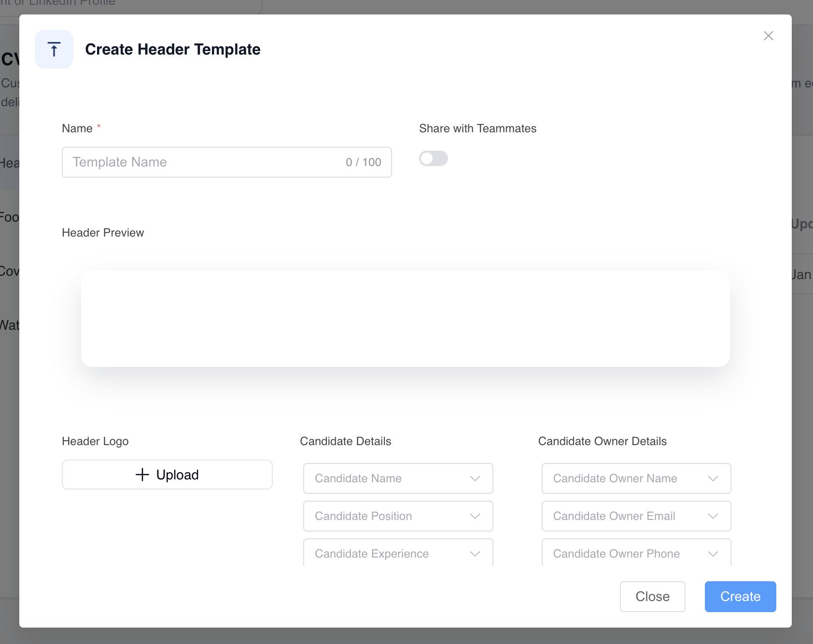Open the Candidate Owner Phone dropdown
813x644 pixels.
tap(636, 553)
